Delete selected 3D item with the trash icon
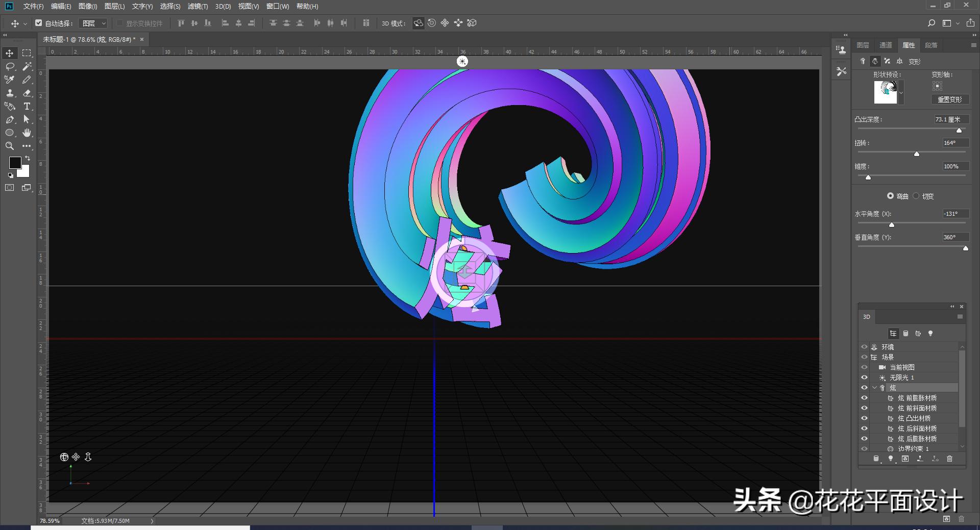This screenshot has height=530, width=980. tap(949, 459)
